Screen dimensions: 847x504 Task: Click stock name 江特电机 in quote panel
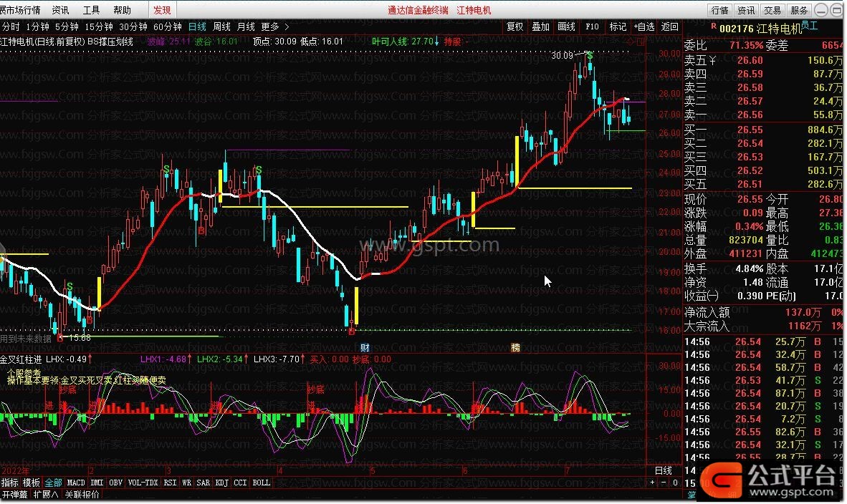(778, 29)
